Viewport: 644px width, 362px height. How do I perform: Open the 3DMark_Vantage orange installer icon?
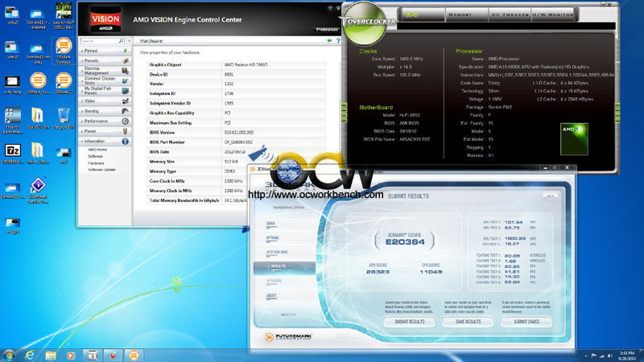pos(38,83)
